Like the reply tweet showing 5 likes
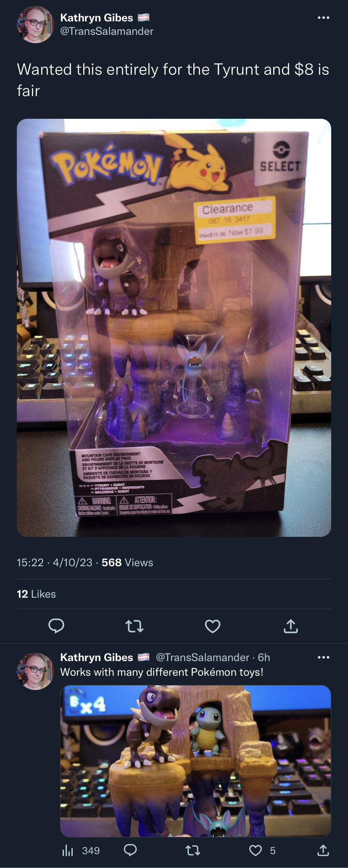Viewport: 348px width, 868px height. pos(262,850)
